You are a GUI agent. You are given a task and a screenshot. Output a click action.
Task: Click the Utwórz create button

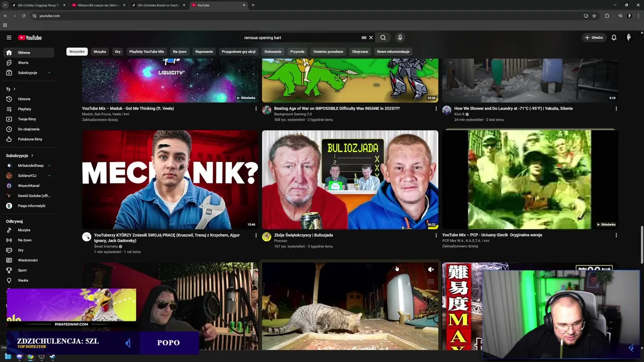593,38
